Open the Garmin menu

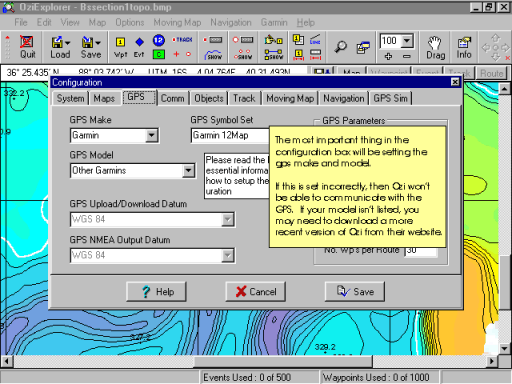point(274,22)
